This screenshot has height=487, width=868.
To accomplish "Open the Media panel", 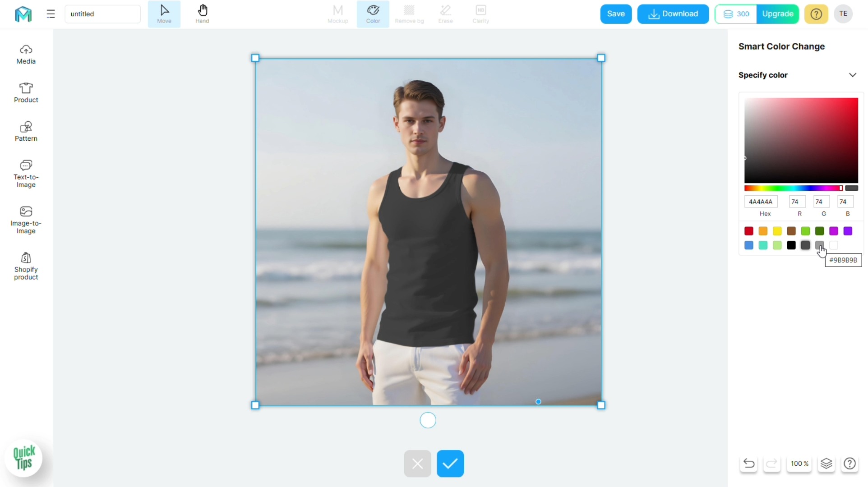I will pos(26,54).
